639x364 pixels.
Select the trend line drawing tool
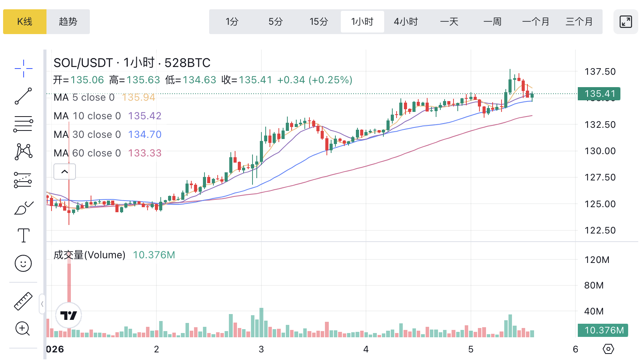pos(23,96)
